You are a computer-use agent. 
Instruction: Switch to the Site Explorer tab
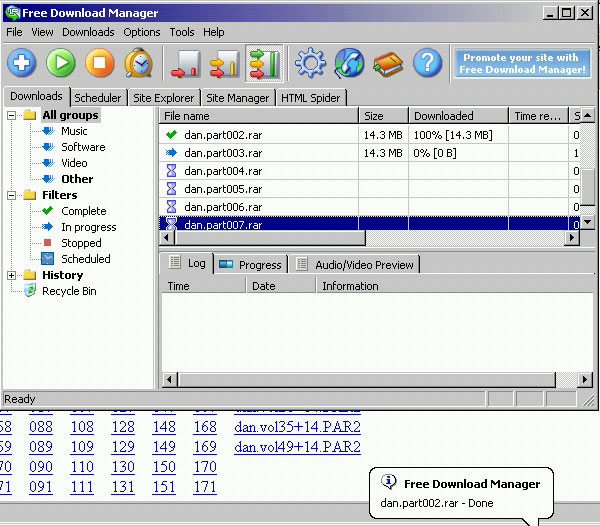tap(164, 98)
